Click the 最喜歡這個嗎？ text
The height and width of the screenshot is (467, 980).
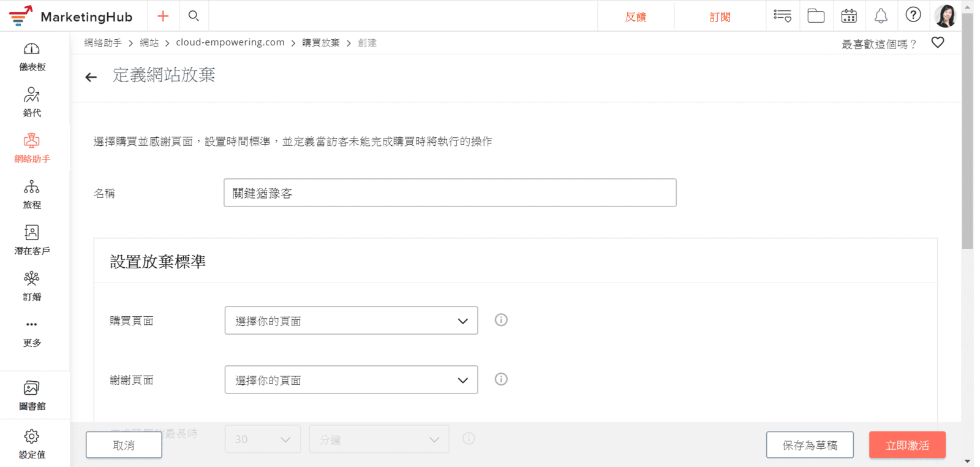[879, 44]
